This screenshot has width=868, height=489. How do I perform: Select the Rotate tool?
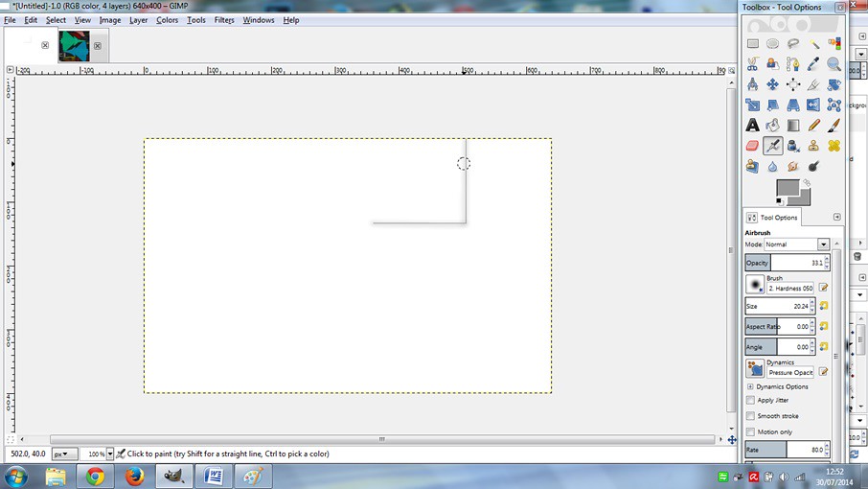(834, 84)
